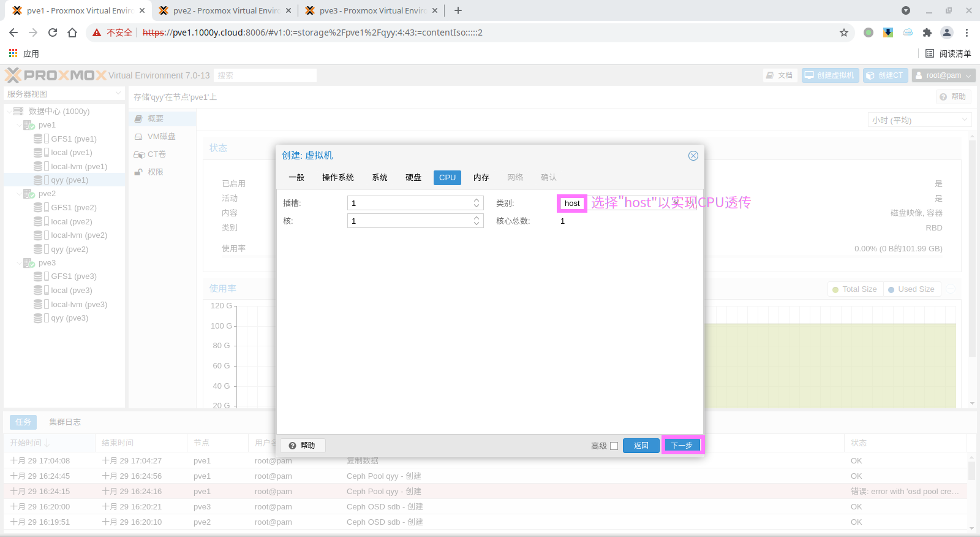This screenshot has height=537, width=980.
Task: Open the reading list icon
Action: point(929,53)
